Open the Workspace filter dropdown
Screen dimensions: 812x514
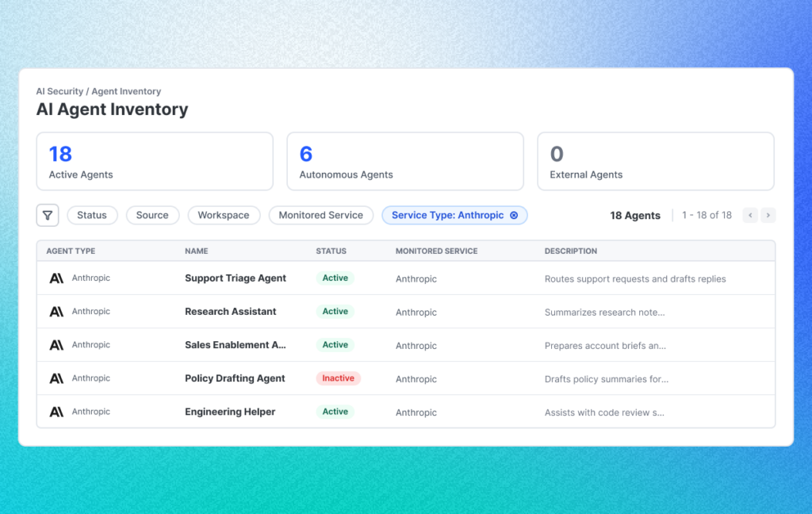tap(224, 215)
